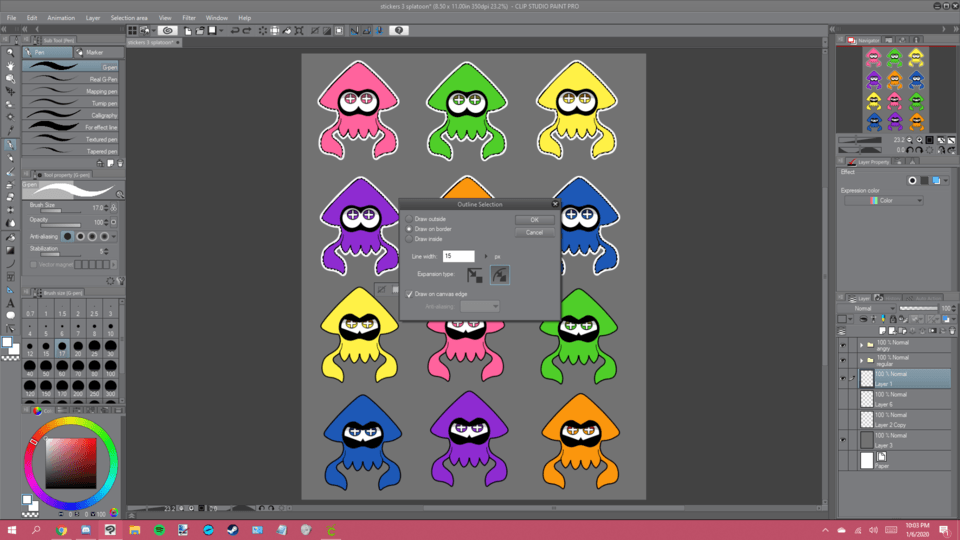960x540 pixels.
Task: Open save options dropdown arrow in command bar
Action: (x=221, y=31)
